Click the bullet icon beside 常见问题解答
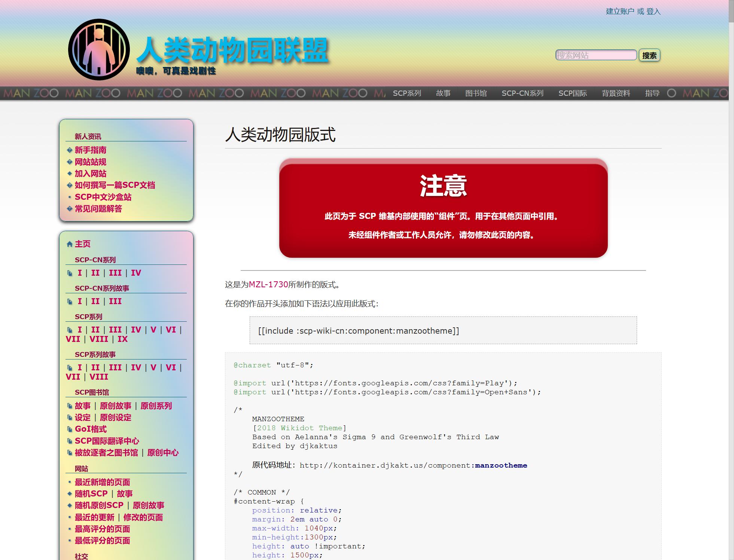 pos(69,209)
